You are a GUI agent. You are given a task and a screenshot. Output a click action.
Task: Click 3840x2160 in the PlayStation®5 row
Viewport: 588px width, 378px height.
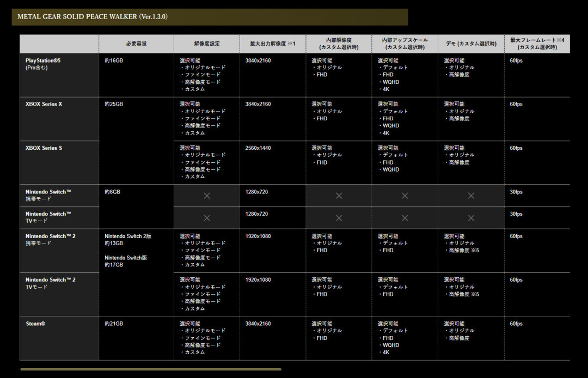tap(258, 60)
